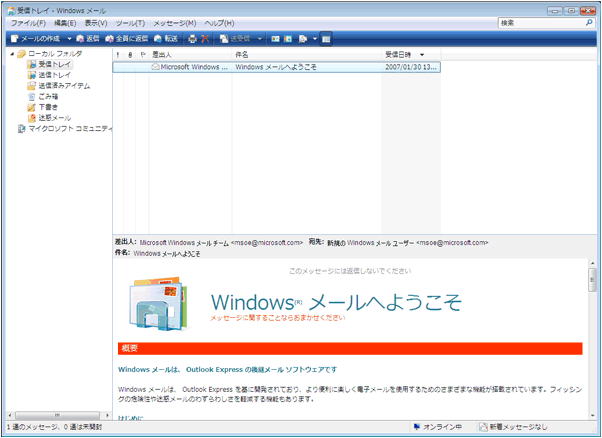Click the status text 1 通のメッセージ
Screen dimensions: 602x438
(x=33, y=427)
